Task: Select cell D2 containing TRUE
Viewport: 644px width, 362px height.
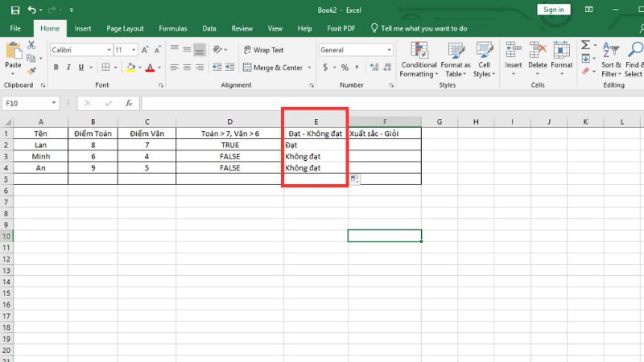Action: (229, 145)
